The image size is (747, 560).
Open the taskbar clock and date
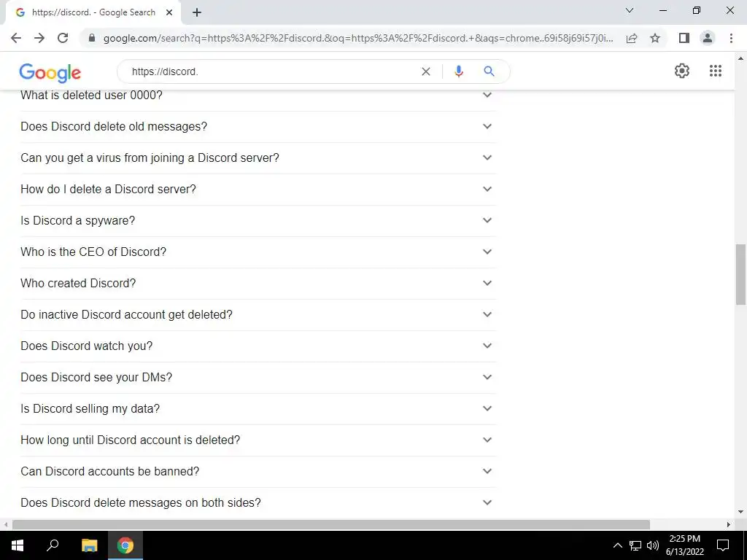[684, 545]
